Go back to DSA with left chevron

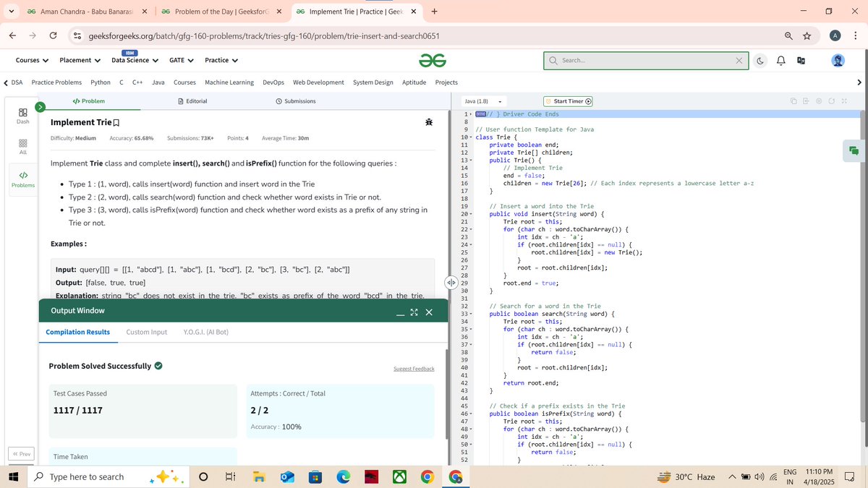tap(6, 82)
